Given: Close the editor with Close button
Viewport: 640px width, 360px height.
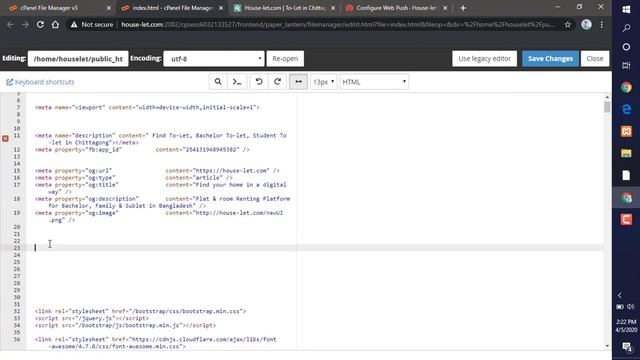Looking at the screenshot, I should click(595, 59).
